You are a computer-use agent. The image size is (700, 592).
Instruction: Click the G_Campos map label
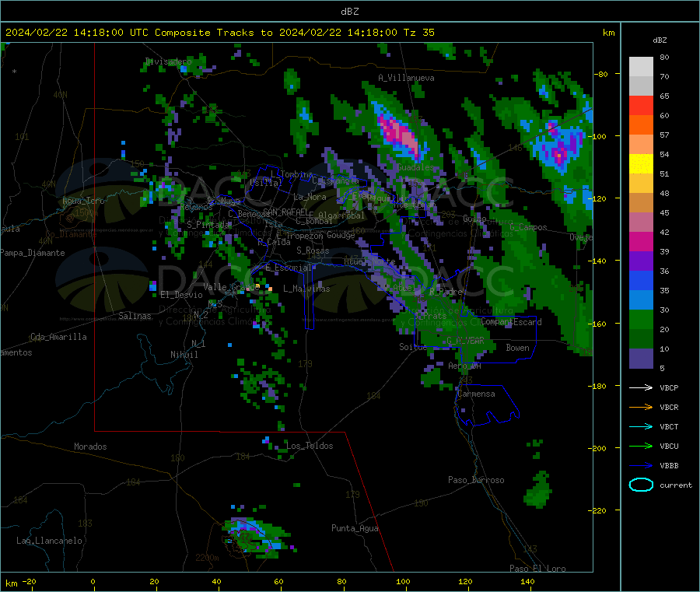[528, 227]
